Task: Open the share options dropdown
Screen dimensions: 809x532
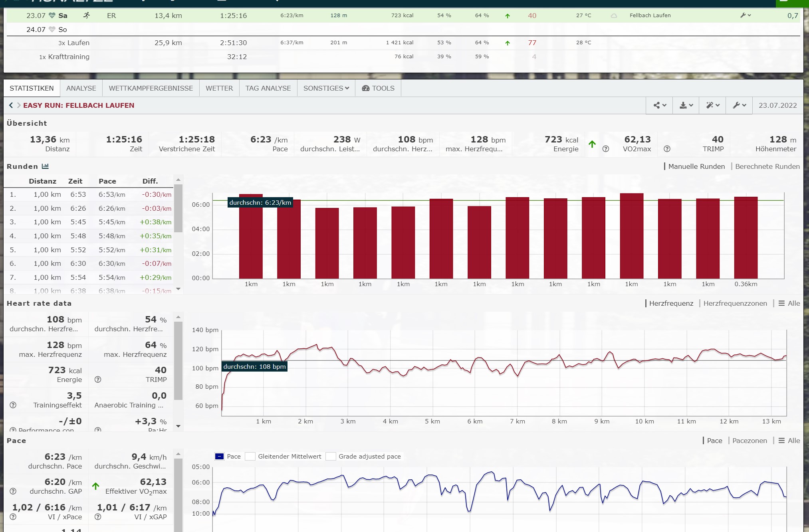Action: coord(659,105)
